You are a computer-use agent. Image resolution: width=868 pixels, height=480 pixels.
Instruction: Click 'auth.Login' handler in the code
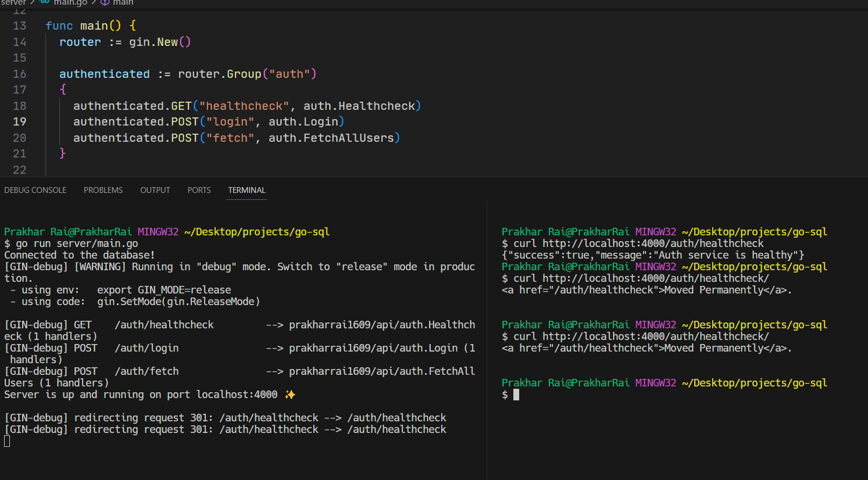point(303,121)
